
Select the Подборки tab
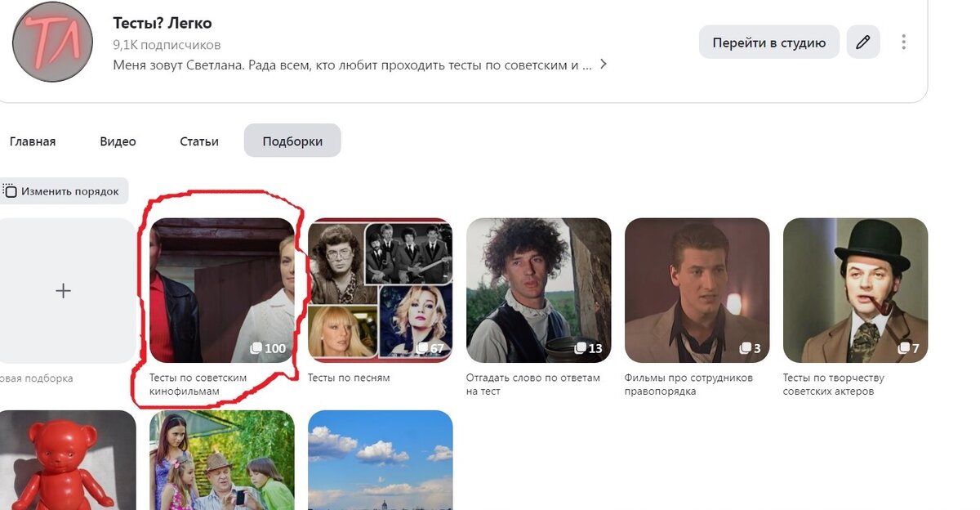[292, 141]
